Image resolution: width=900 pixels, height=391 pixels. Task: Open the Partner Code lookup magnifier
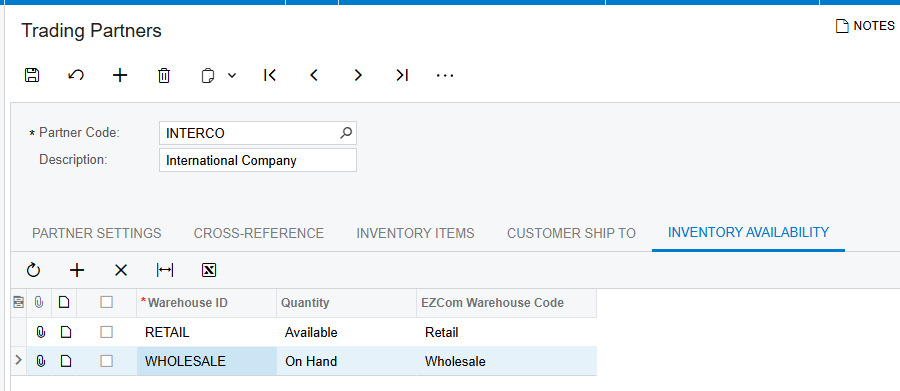pyautogui.click(x=346, y=133)
